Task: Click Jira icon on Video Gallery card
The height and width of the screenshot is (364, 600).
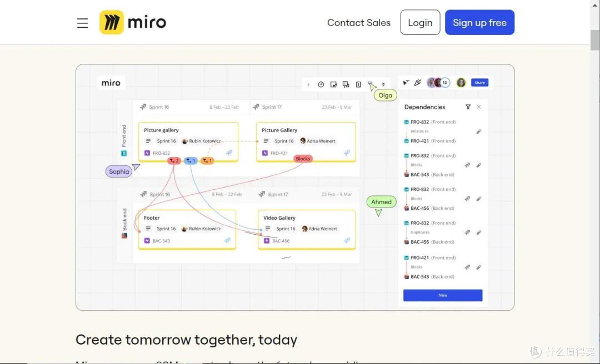Action: (x=347, y=240)
